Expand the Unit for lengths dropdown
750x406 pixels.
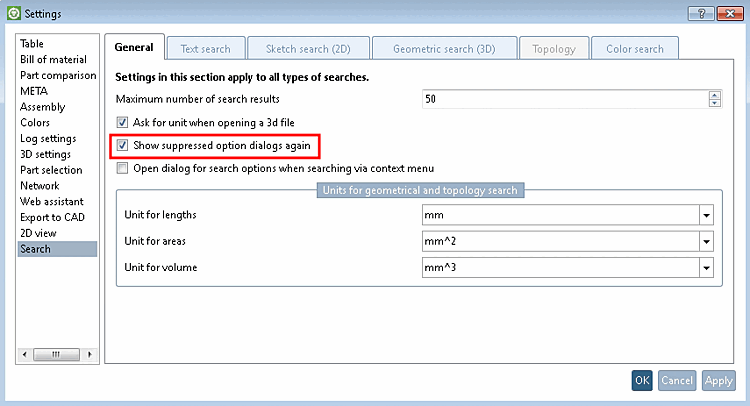706,215
